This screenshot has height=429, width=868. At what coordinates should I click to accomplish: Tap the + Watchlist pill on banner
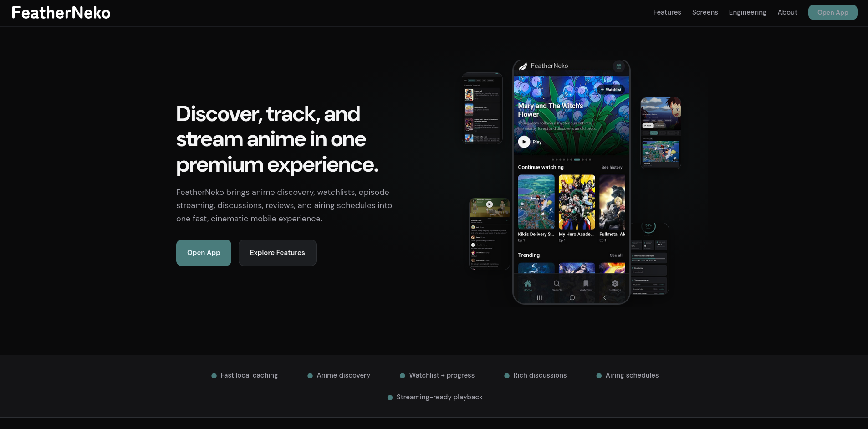click(611, 90)
